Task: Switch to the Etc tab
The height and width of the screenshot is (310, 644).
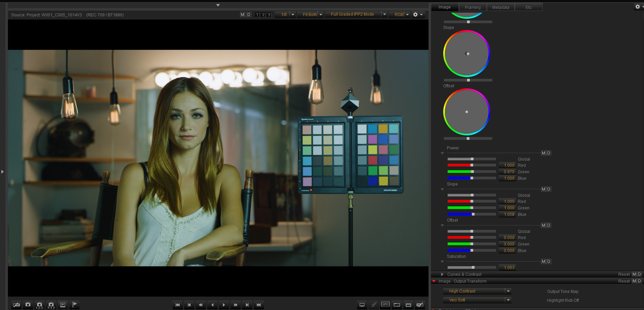Action: [529, 7]
